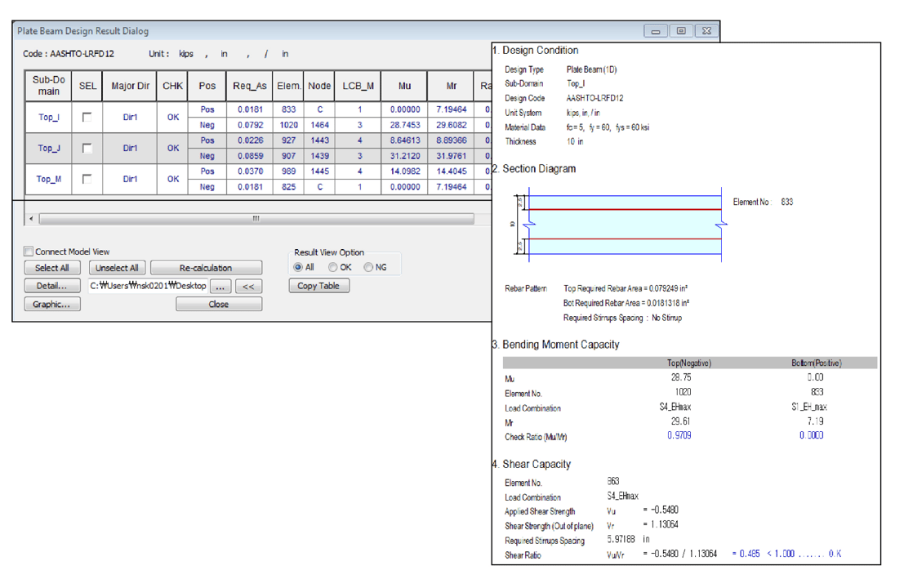This screenshot has height=588, width=904.
Task: Open the Graphic... output
Action: [x=52, y=304]
